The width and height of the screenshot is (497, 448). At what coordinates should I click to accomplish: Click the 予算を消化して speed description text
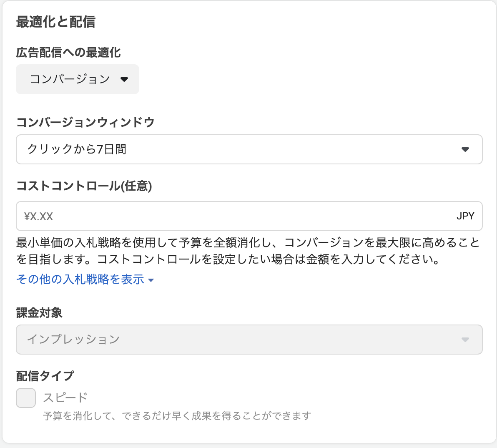point(177,416)
